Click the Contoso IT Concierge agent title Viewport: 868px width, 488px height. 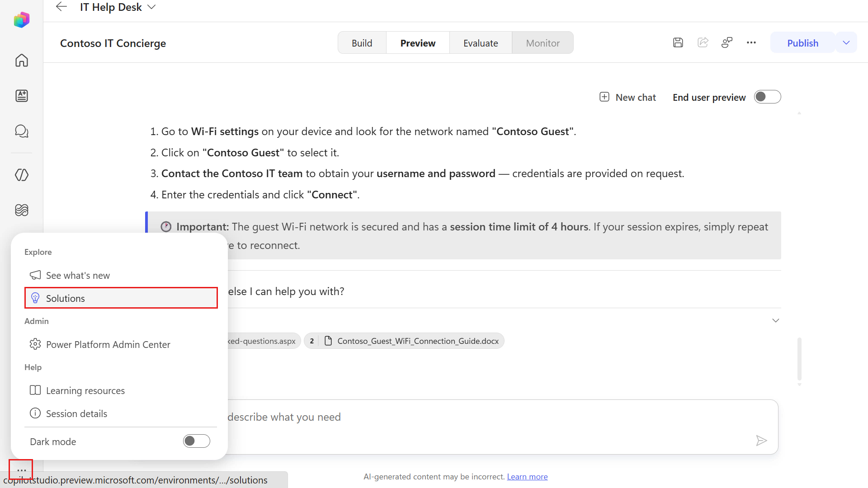pyautogui.click(x=113, y=43)
